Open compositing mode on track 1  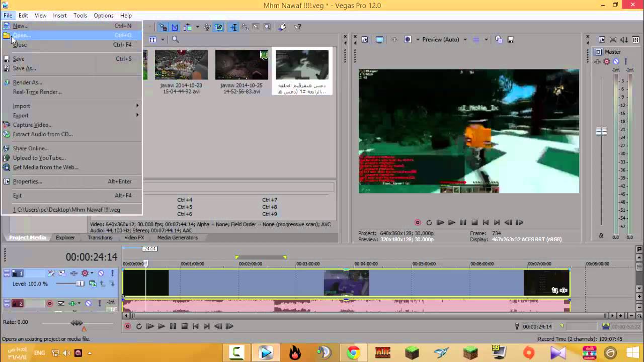pyautogui.click(x=93, y=284)
